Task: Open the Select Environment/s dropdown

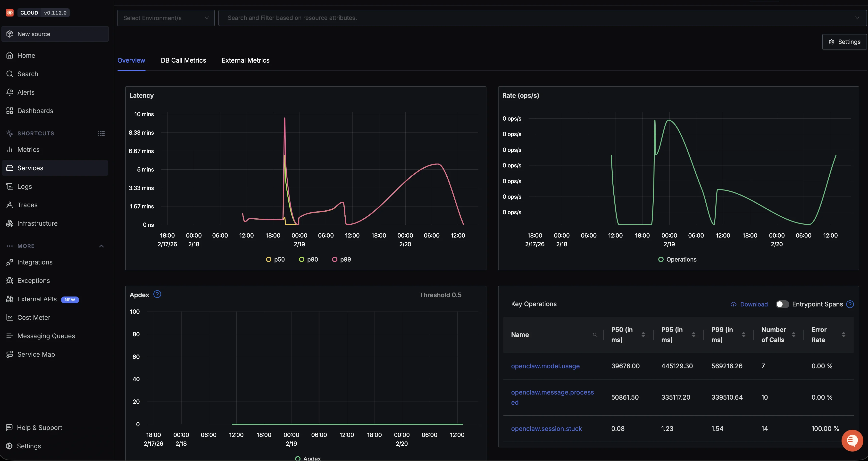Action: [166, 17]
